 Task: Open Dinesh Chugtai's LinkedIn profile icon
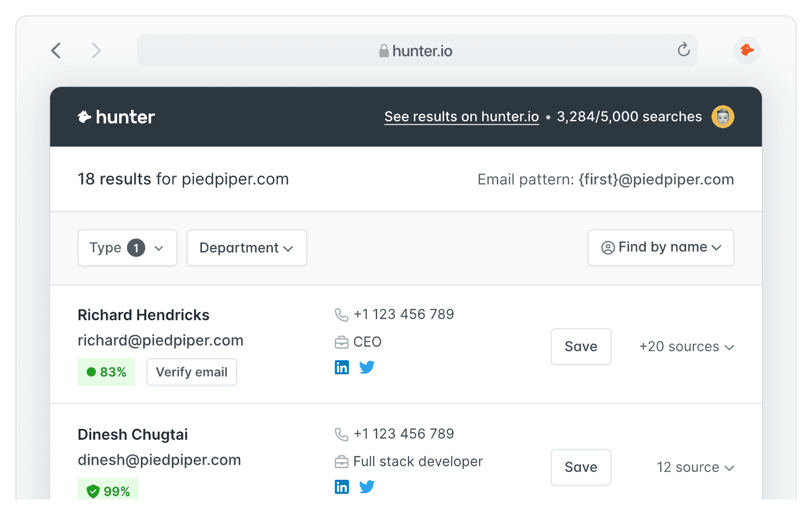(342, 487)
